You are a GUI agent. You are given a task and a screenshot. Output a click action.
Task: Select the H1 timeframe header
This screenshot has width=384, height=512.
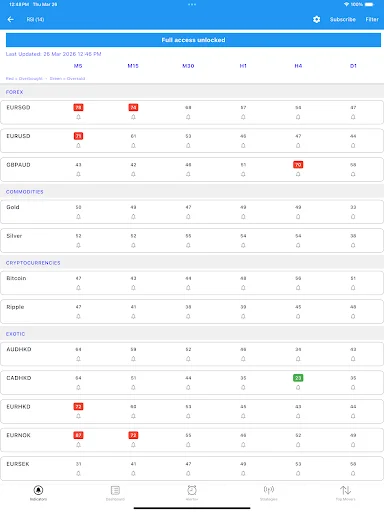[243, 66]
